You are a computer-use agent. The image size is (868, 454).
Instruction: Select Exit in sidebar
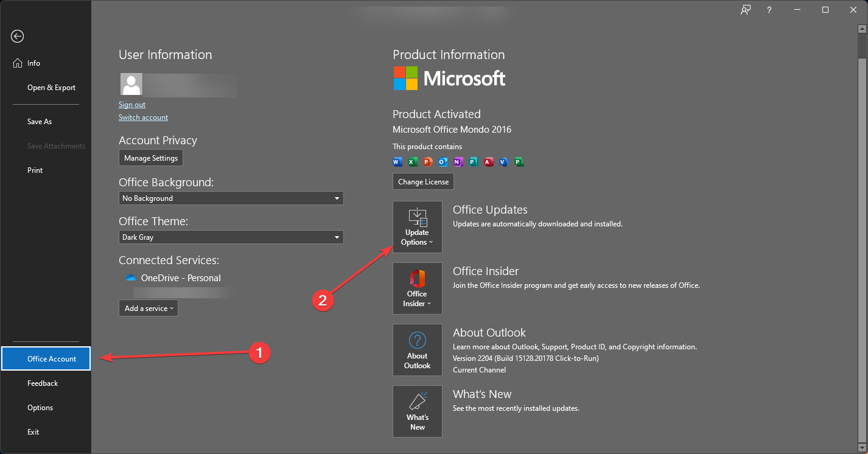click(46, 432)
